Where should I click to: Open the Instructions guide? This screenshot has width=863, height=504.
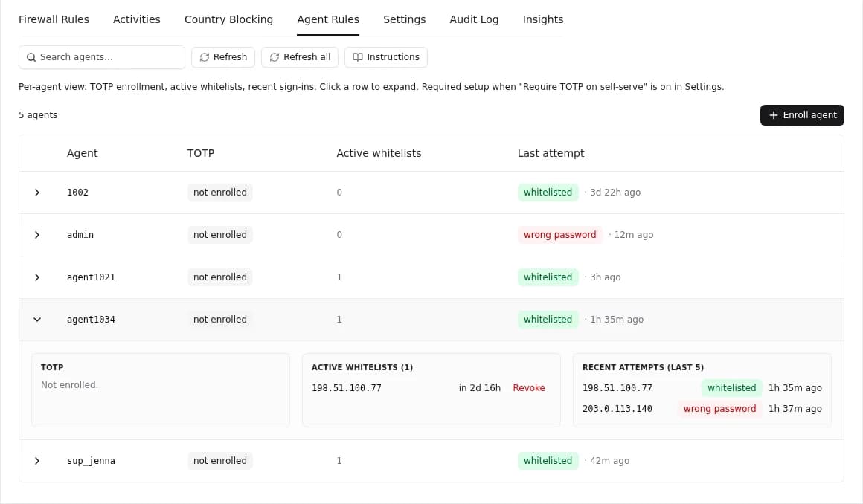point(386,57)
